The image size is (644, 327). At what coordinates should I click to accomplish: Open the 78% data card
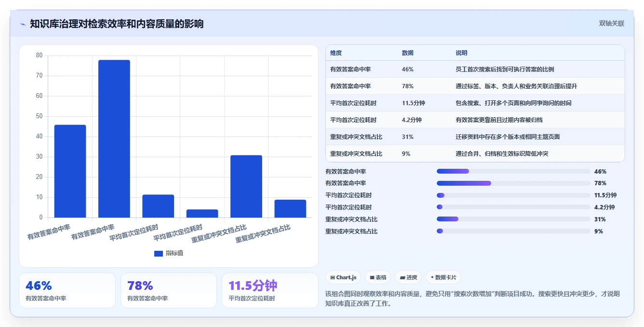click(169, 290)
